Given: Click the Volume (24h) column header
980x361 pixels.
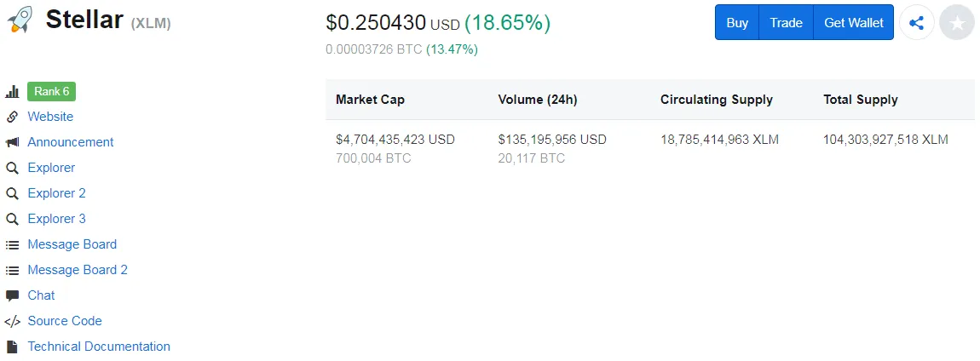Looking at the screenshot, I should (x=538, y=100).
